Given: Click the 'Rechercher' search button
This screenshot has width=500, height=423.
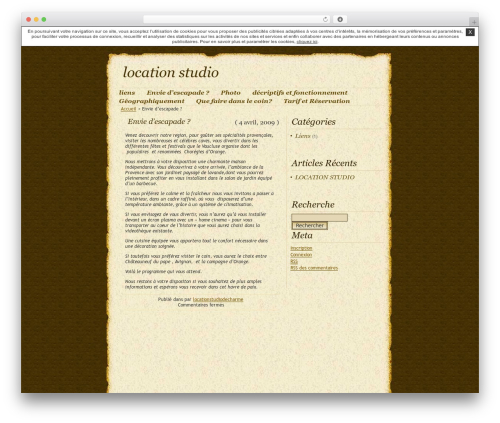Looking at the screenshot, I should pyautogui.click(x=310, y=226).
